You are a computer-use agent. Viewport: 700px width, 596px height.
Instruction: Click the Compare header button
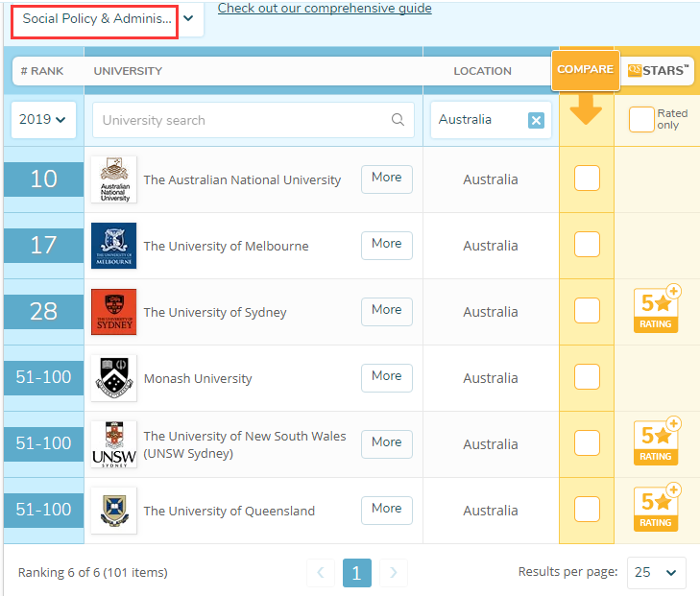(x=585, y=69)
